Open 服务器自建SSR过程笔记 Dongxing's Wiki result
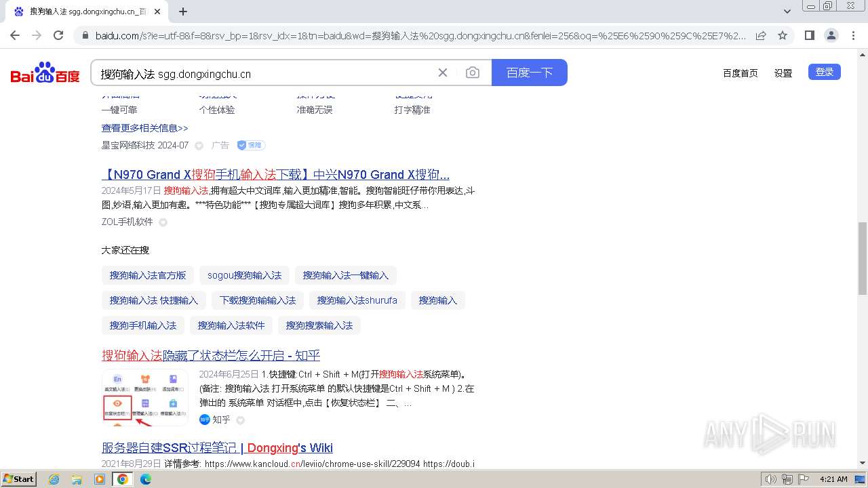The image size is (868, 488). [217, 448]
